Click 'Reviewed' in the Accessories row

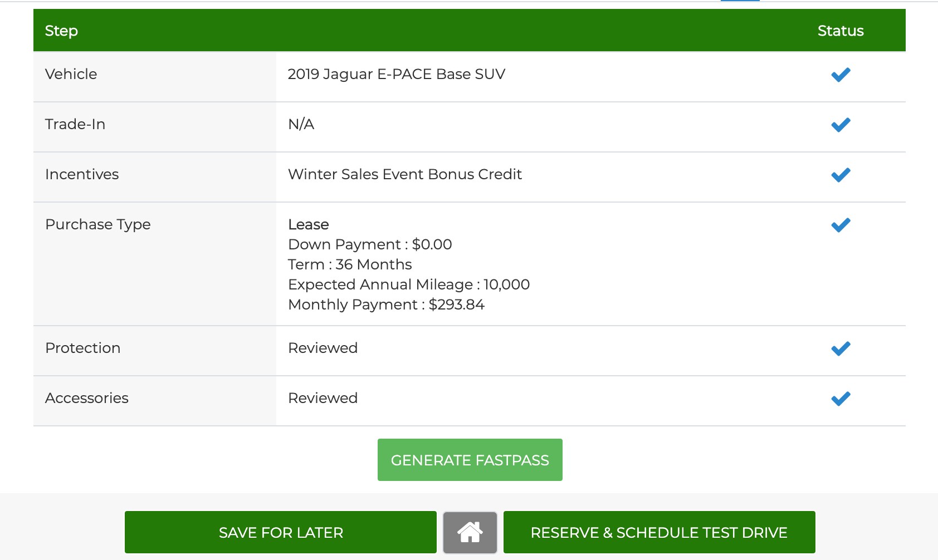point(323,398)
